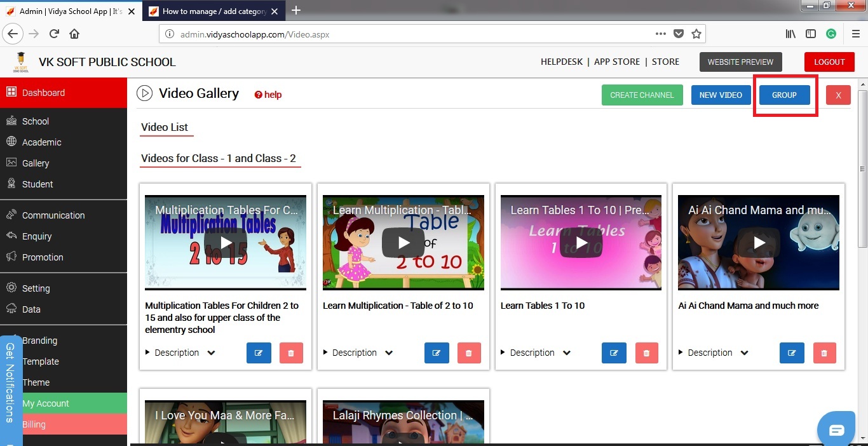
Task: Click the Enquiry icon in sidebar
Action: (11, 236)
